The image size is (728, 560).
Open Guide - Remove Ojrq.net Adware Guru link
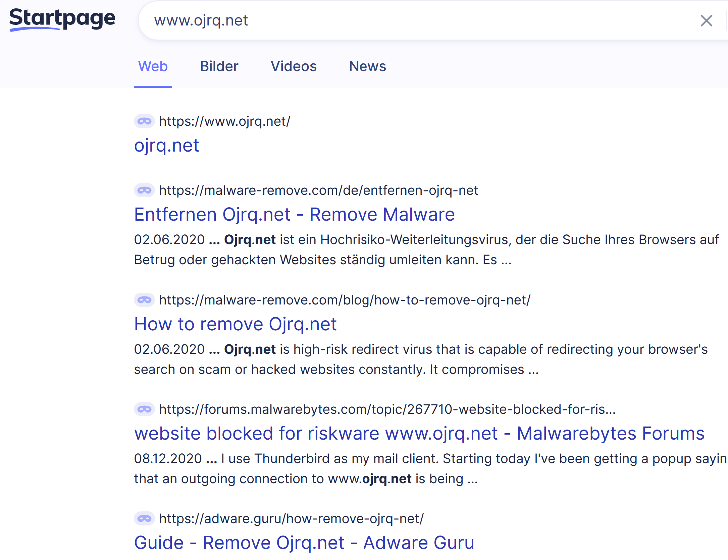pyautogui.click(x=304, y=543)
